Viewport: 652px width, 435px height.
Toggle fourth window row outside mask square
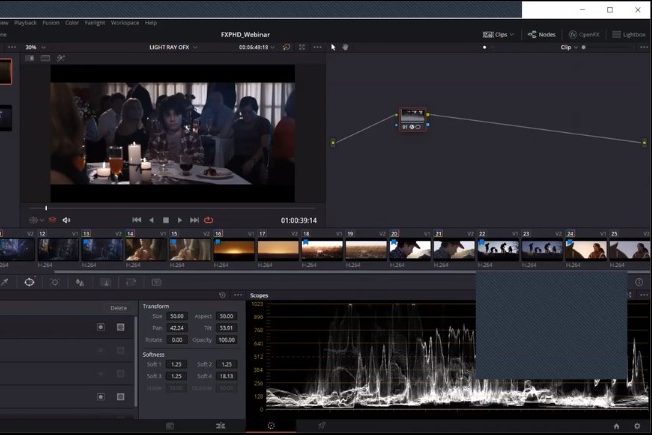click(120, 397)
